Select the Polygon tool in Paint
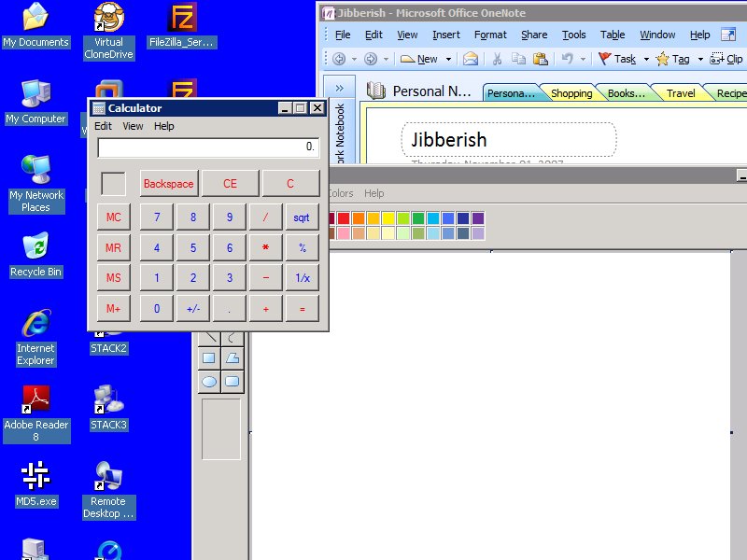This screenshot has height=560, width=747. (x=233, y=358)
